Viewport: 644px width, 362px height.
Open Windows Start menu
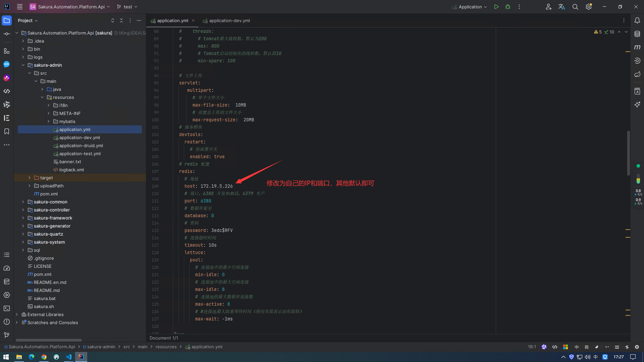(6, 357)
